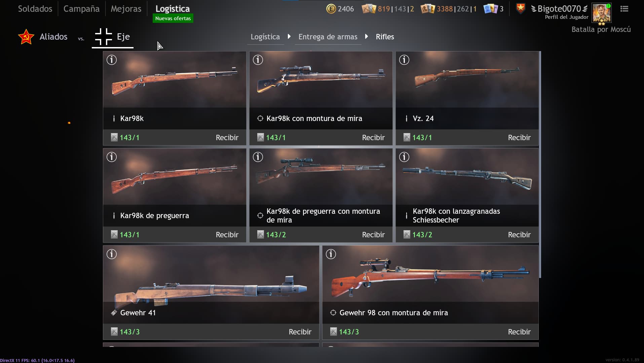This screenshot has height=363, width=644.
Task: Go to Logística breadcrumb
Action: point(265,37)
